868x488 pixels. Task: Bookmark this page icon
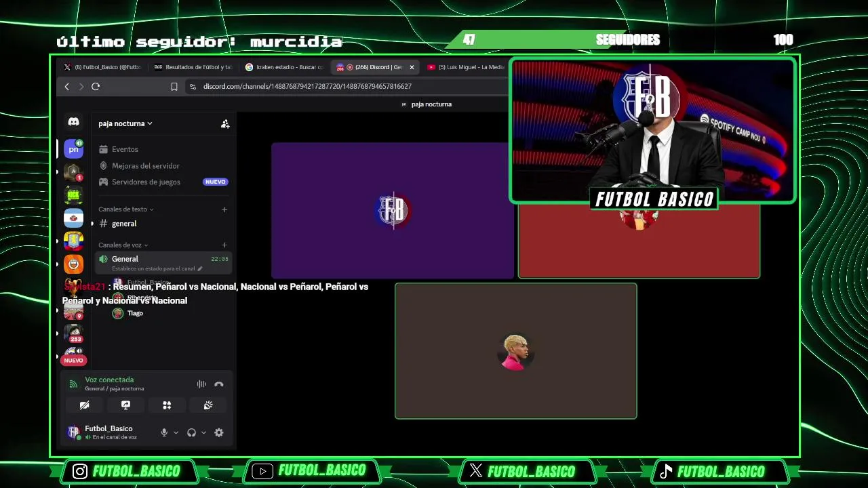point(174,86)
